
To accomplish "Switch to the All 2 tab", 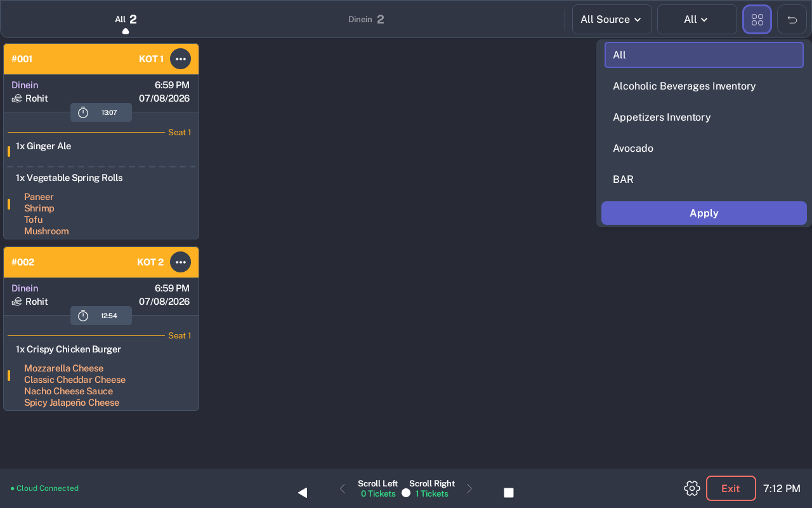I will (126, 20).
